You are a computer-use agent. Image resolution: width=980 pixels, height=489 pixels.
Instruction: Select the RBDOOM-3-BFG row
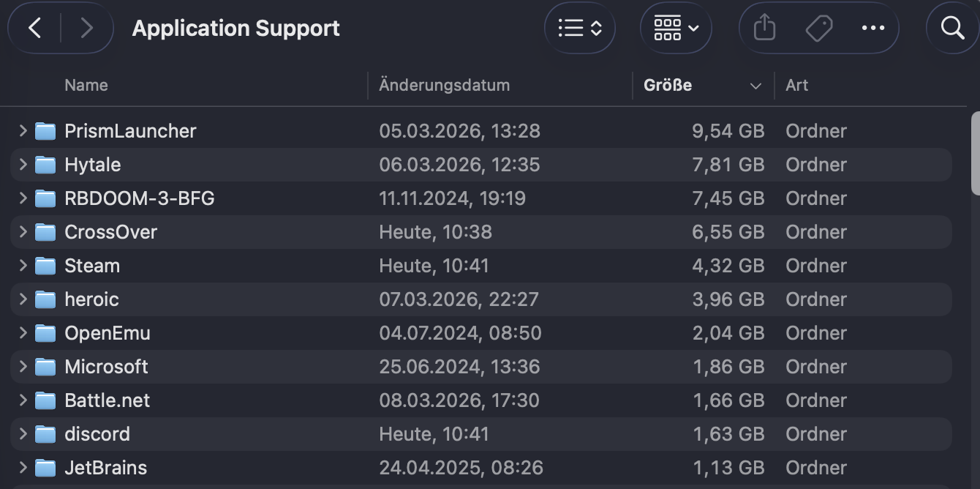click(139, 198)
